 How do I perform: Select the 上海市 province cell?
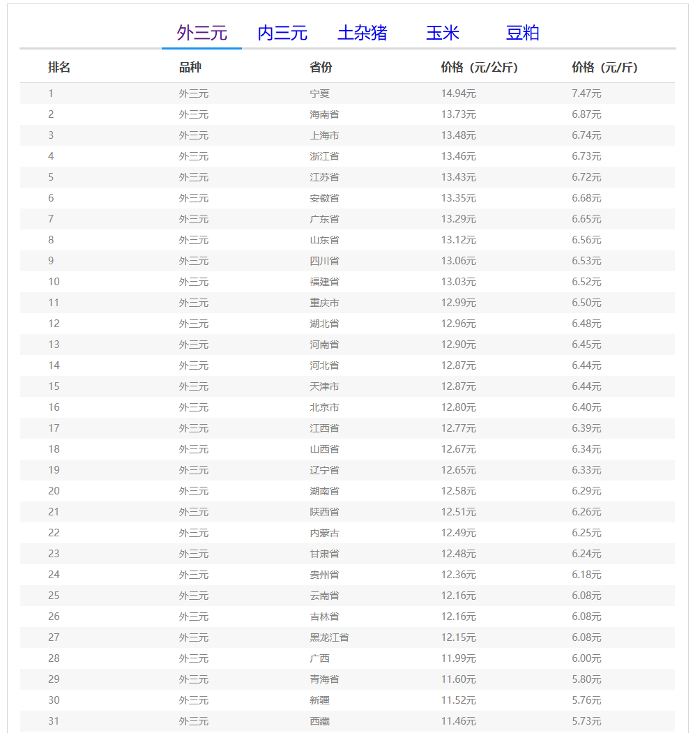point(324,135)
